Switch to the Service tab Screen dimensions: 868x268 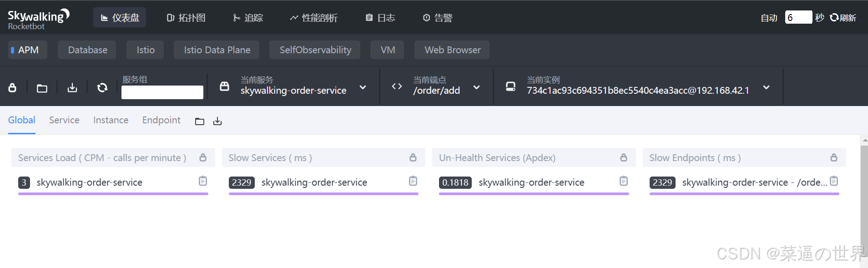click(64, 120)
